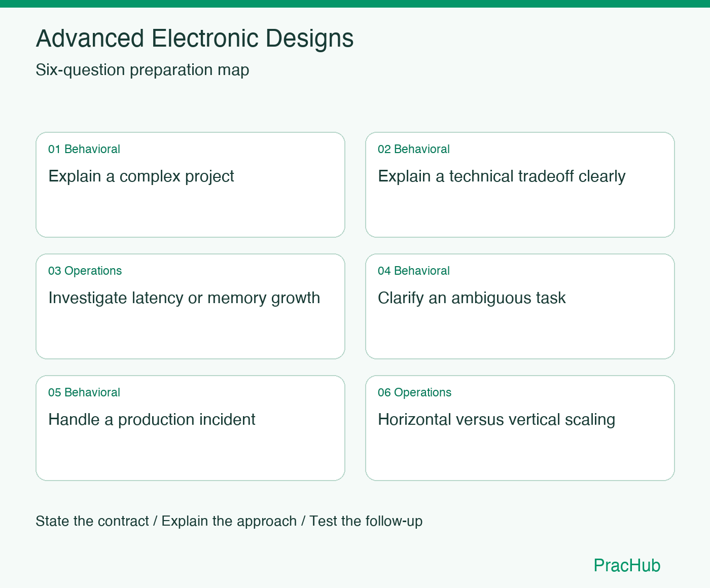Open the 'Explain a complex project' card
The image size is (710, 588).
point(190,185)
